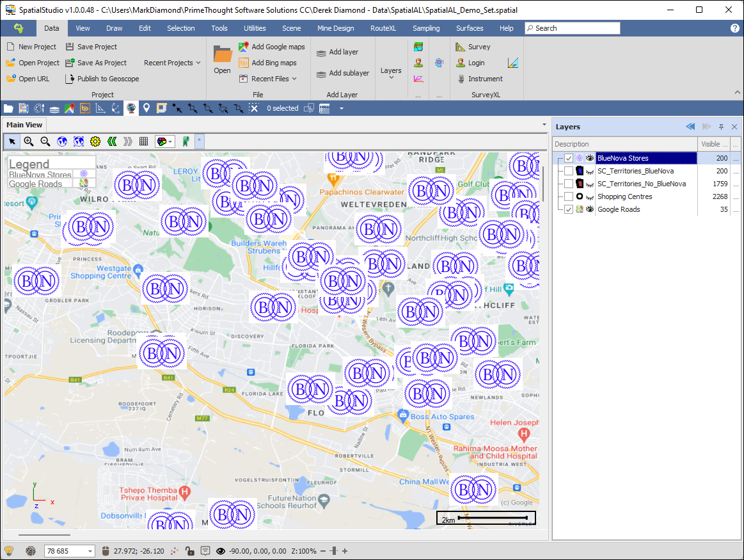Click Add Google maps button

[x=271, y=47]
